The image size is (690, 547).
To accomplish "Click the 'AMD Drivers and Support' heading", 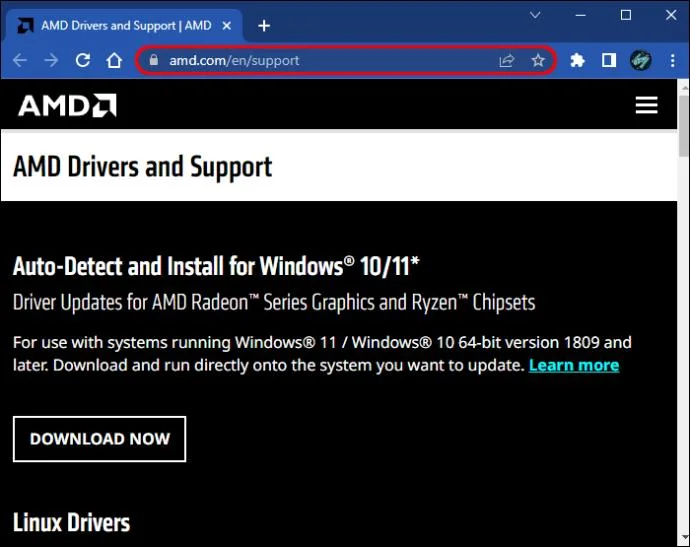I will (143, 167).
